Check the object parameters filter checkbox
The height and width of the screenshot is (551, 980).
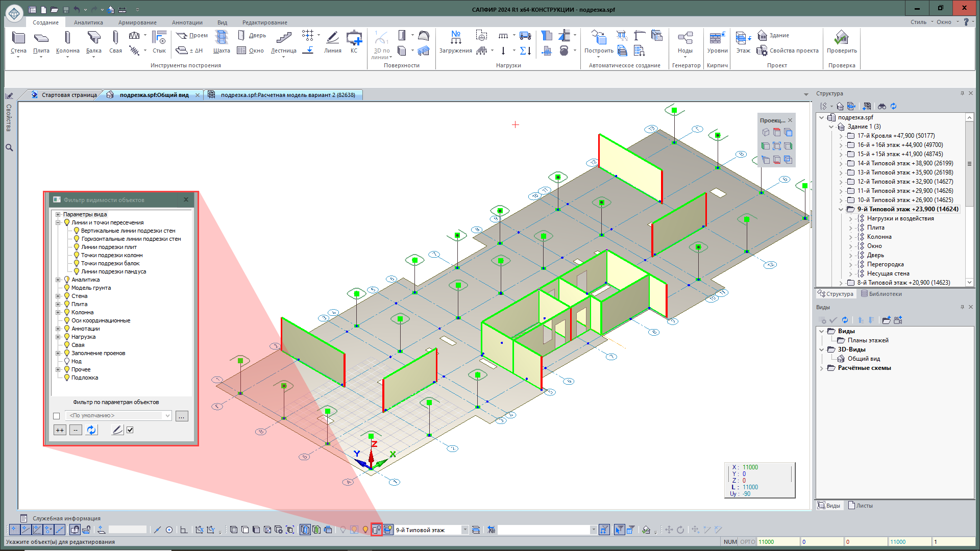click(x=57, y=416)
